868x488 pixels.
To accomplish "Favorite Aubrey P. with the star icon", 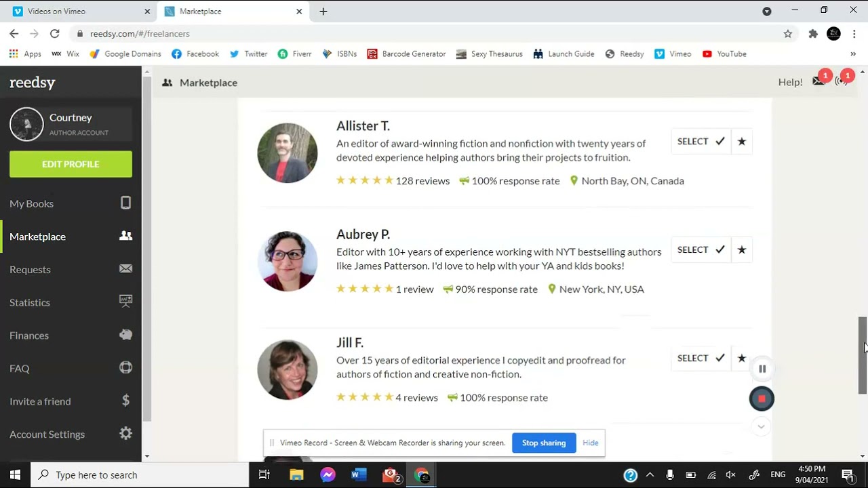I will pyautogui.click(x=742, y=250).
